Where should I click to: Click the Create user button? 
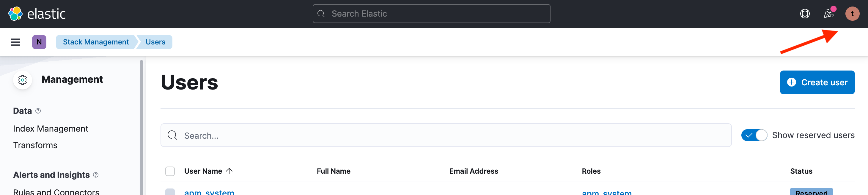pyautogui.click(x=817, y=82)
